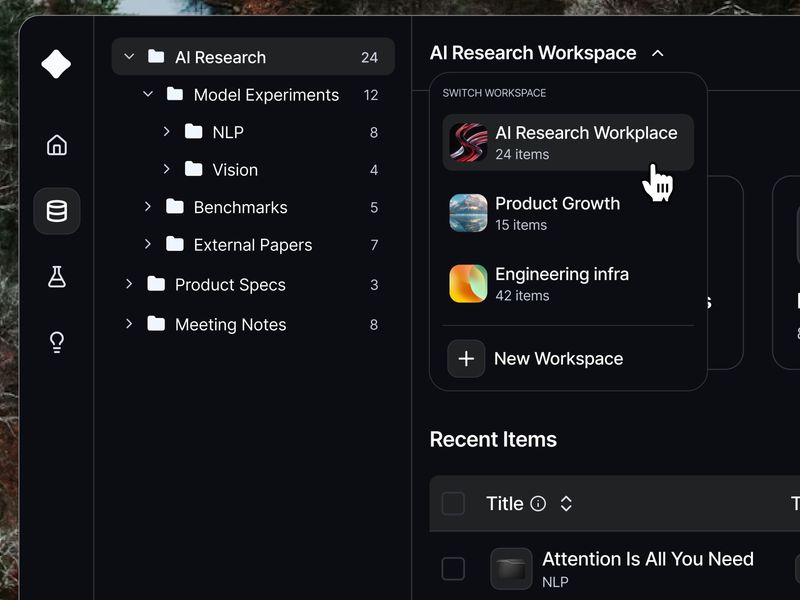The width and height of the screenshot is (800, 600).
Task: Expand the NLP folder
Action: [167, 131]
